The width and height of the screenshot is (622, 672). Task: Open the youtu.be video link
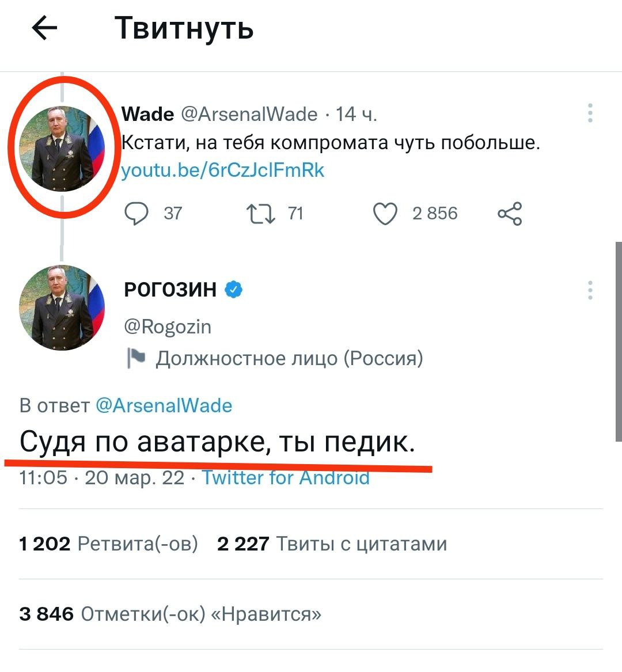(x=223, y=170)
